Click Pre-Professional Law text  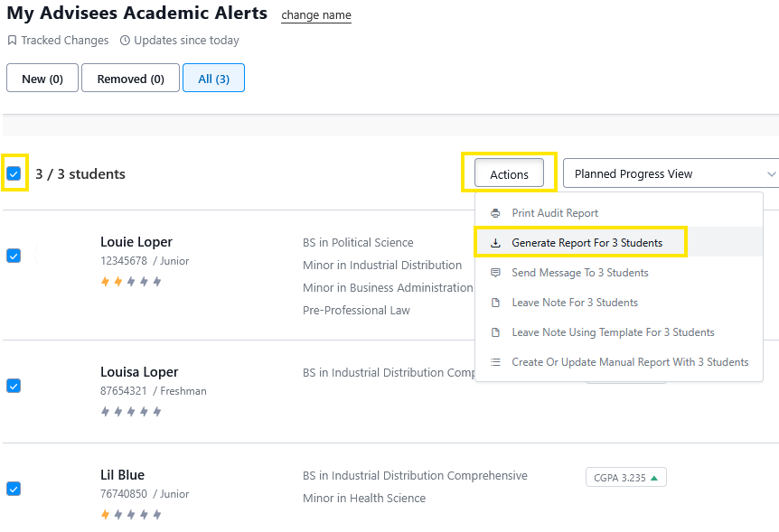click(x=356, y=311)
